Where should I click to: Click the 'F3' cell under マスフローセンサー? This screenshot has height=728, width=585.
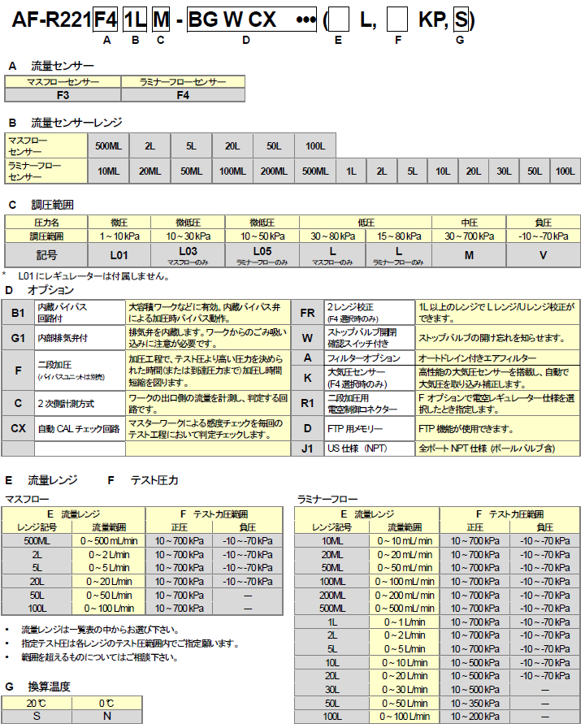click(63, 95)
